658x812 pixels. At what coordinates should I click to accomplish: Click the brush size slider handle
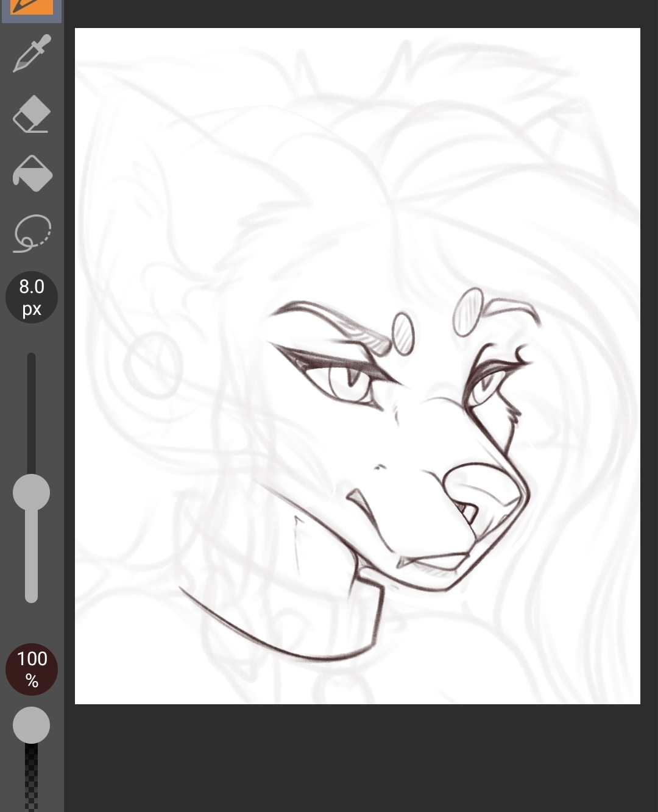point(32,492)
